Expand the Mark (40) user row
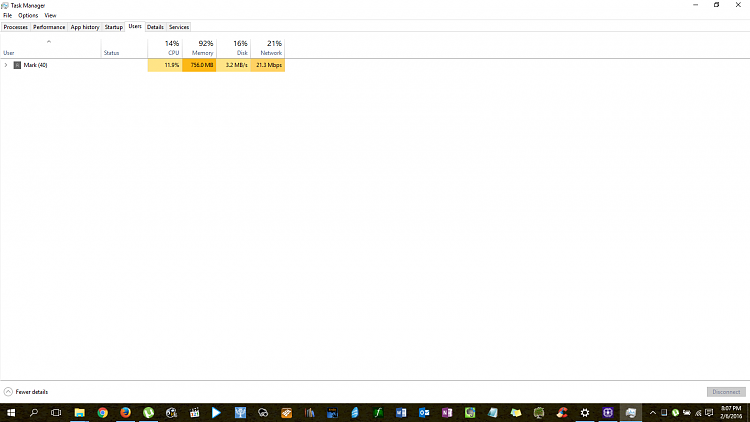The height and width of the screenshot is (422, 750). click(x=6, y=65)
